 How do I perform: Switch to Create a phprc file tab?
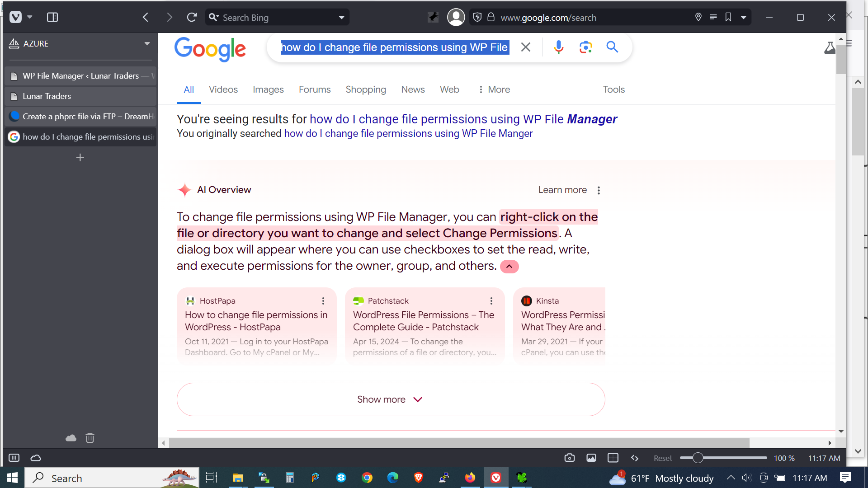pos(80,117)
